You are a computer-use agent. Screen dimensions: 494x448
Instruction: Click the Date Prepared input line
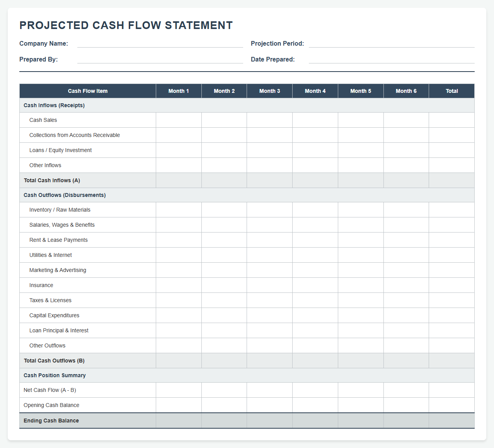pos(392,59)
